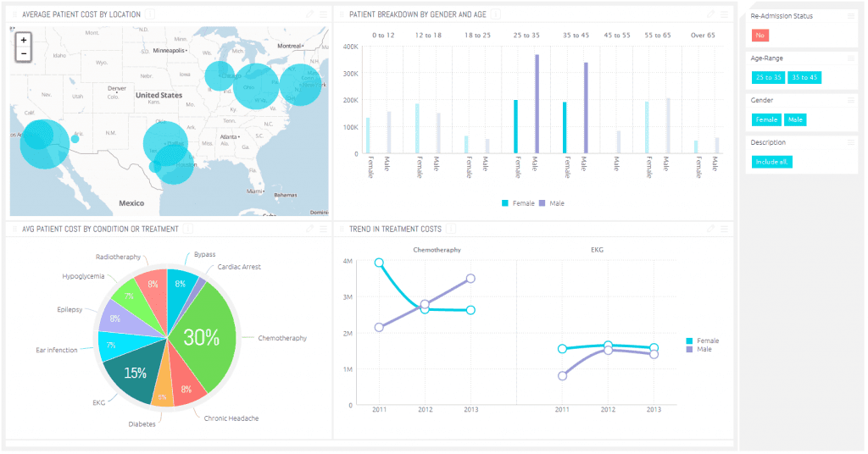868x454 pixels.
Task: Click info icon beside Trend in Treatment Costs
Action: (451, 229)
